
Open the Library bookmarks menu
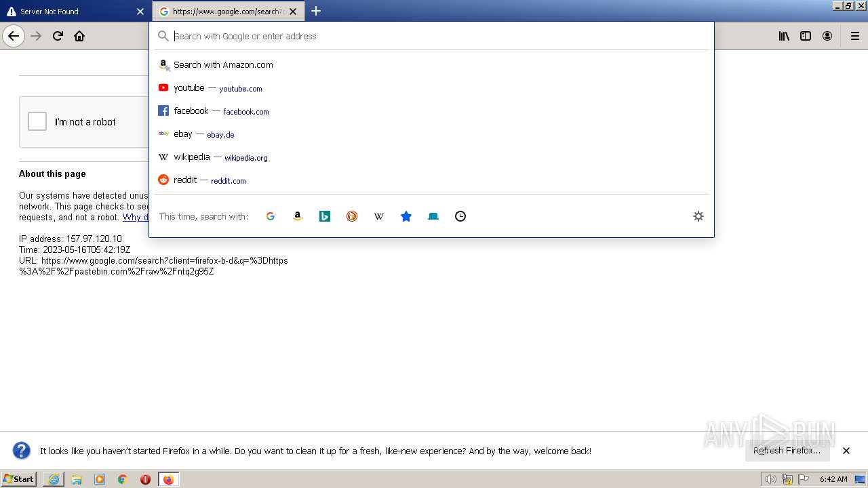784,36
